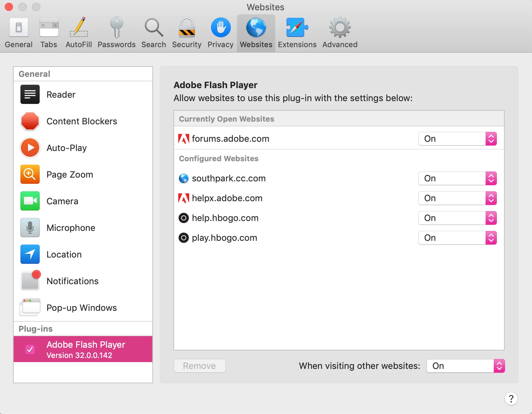Switch to the Extensions tab label
Viewport: 532px width, 414px height.
[x=297, y=44]
